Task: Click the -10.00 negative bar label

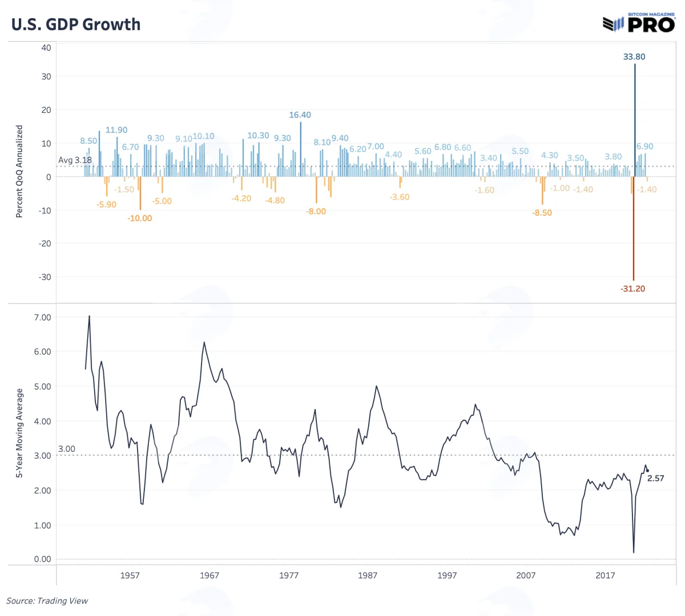Action: point(140,218)
